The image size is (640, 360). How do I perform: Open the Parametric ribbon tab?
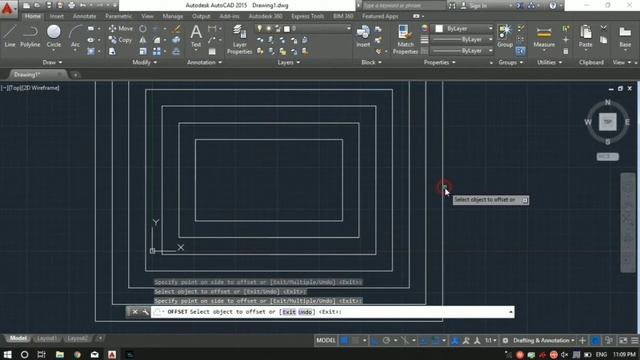118,16
